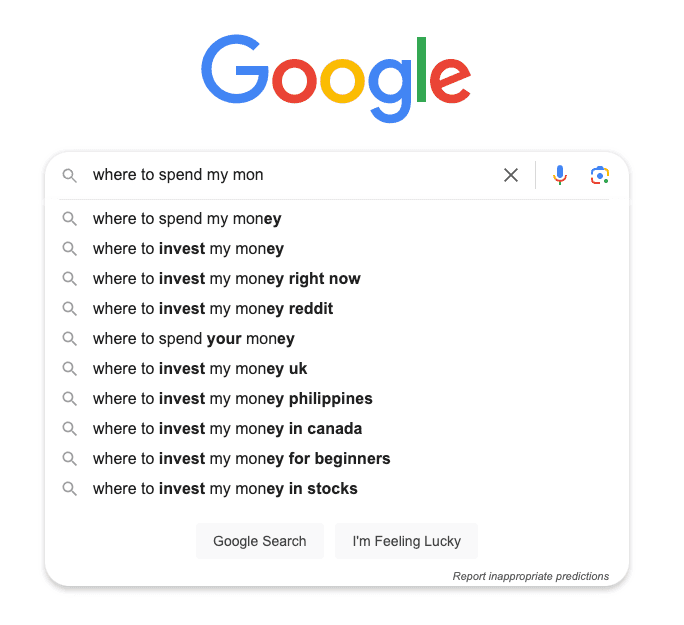Select "where to invest my money philippines"
The width and height of the screenshot is (684, 625).
click(232, 399)
